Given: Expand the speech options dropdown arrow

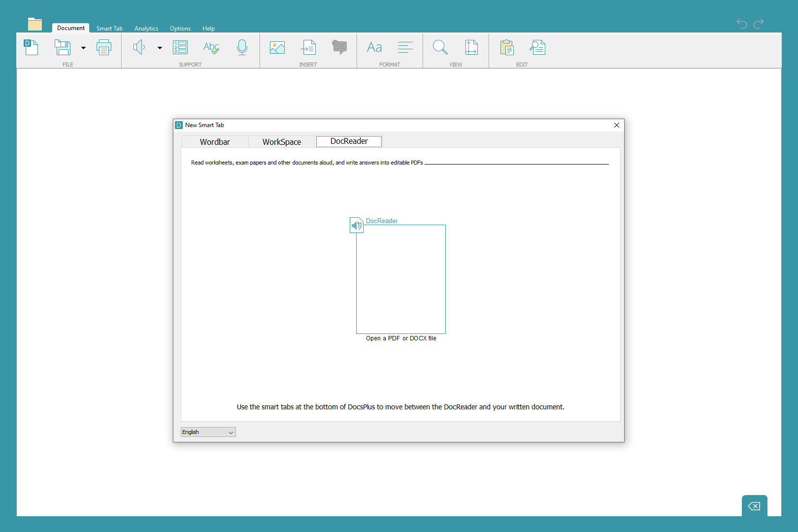Looking at the screenshot, I should coord(160,48).
